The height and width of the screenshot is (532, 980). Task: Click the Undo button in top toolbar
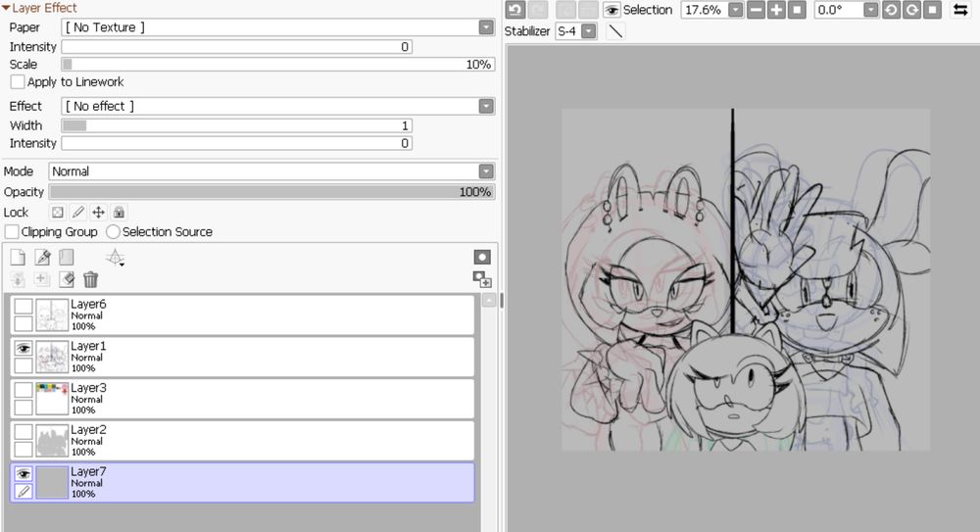pos(515,10)
